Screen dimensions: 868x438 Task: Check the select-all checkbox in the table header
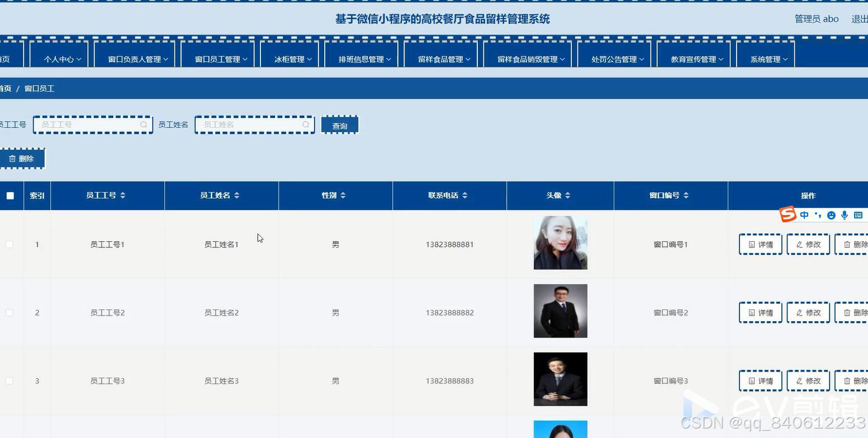[x=9, y=196]
